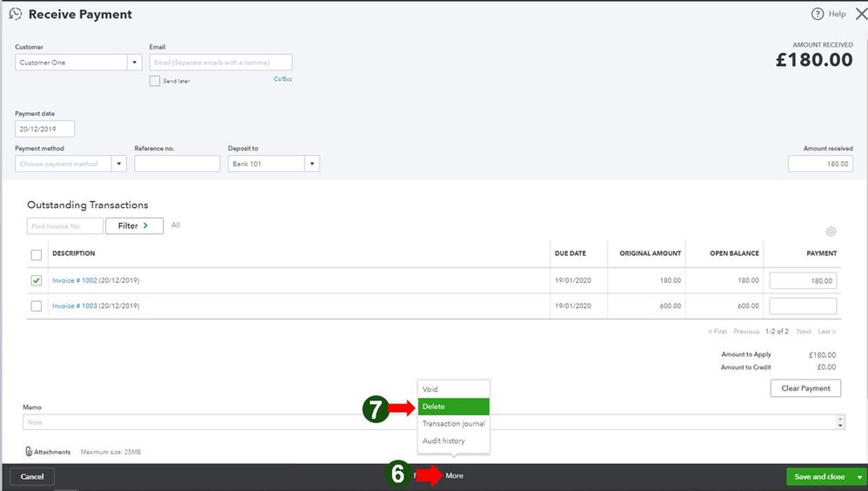
Task: Select Delete from the More menu
Action: [453, 407]
